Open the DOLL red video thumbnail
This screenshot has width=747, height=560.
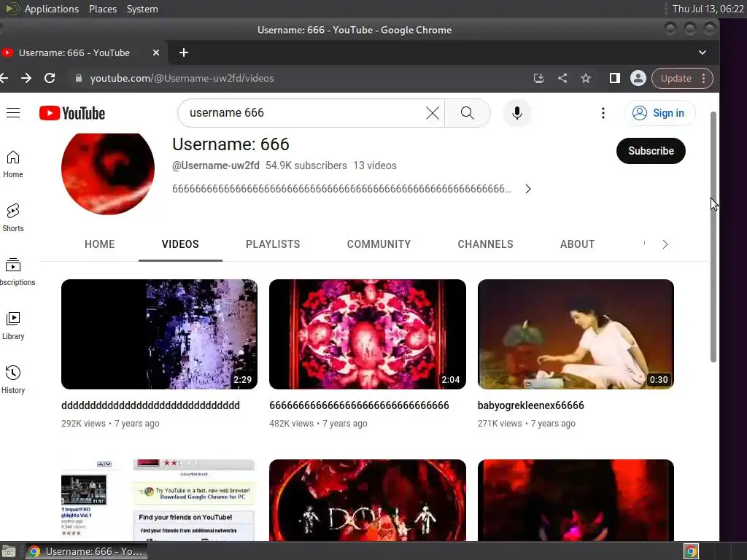[x=368, y=500]
